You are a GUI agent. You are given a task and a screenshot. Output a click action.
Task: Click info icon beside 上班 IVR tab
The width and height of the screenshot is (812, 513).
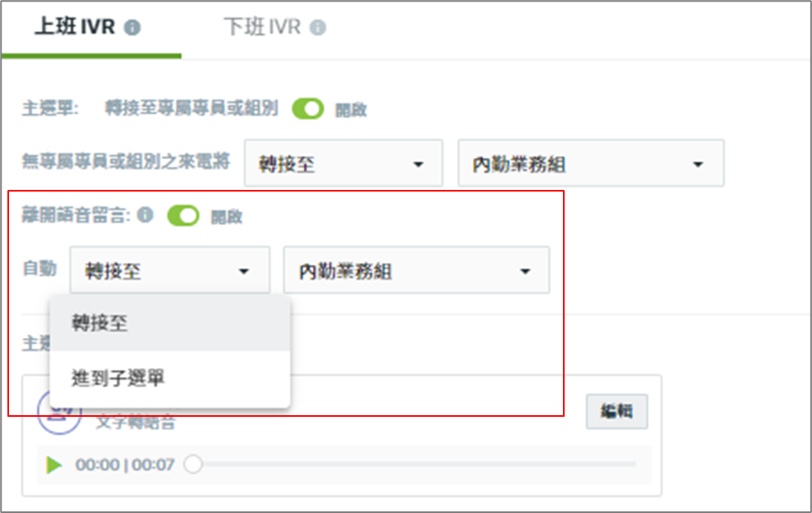point(132,27)
